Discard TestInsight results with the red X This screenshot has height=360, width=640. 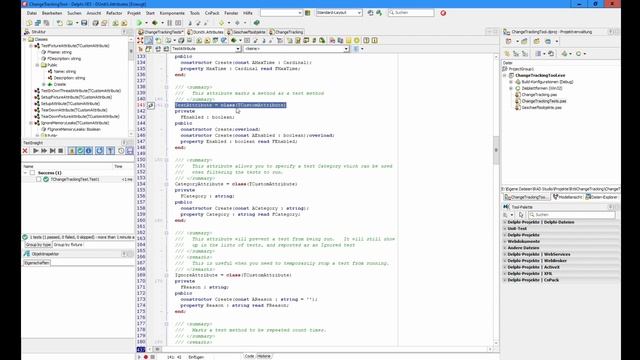pyautogui.click(x=25, y=151)
